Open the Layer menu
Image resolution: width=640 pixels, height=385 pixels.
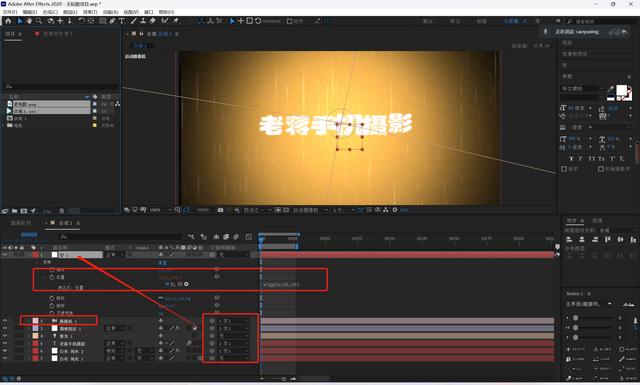[70, 12]
